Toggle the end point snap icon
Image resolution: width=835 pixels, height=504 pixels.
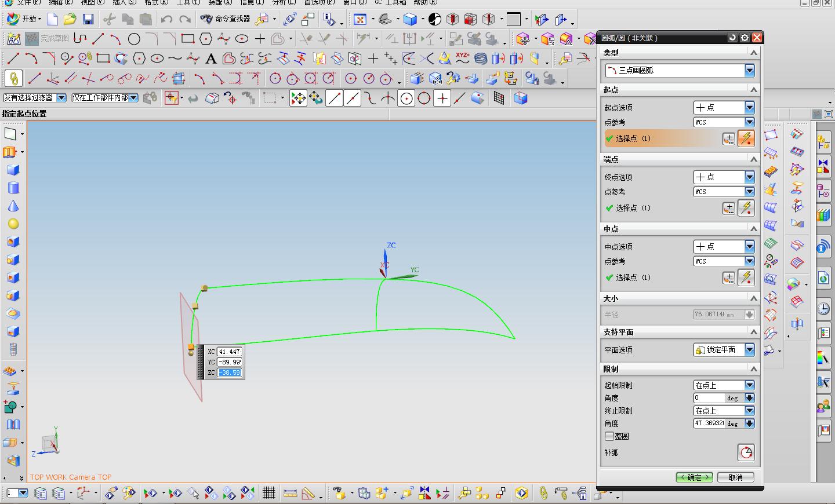pos(335,98)
